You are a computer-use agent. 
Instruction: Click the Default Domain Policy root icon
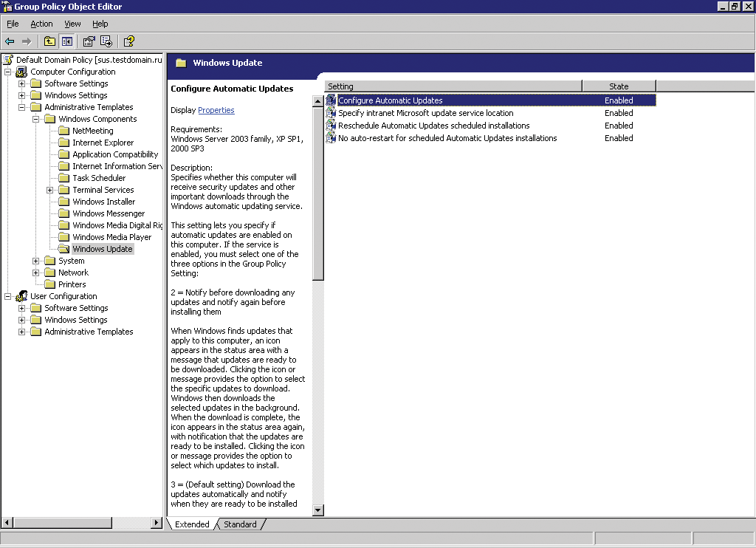click(x=8, y=60)
